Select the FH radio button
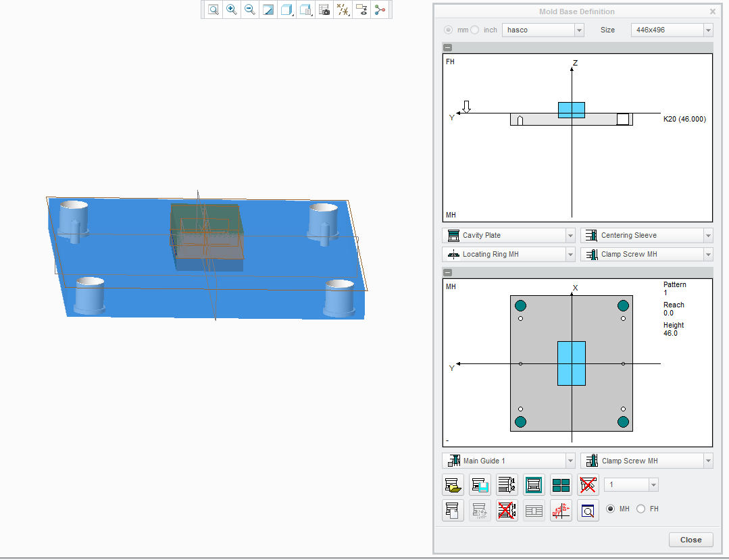The image size is (729, 560). tap(640, 509)
